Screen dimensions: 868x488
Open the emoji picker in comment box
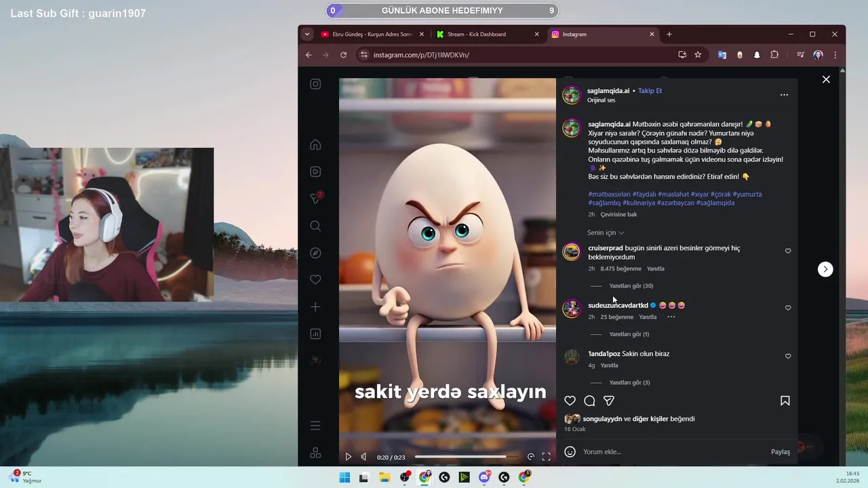click(570, 451)
